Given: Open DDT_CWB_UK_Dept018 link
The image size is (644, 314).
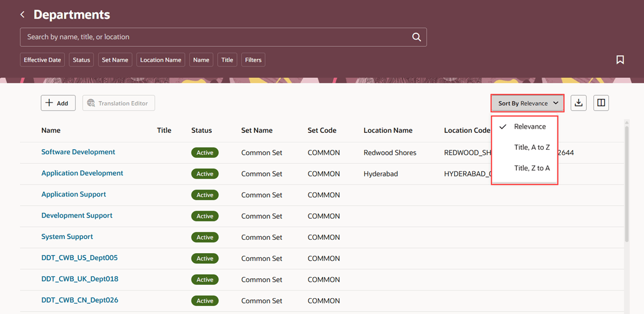Looking at the screenshot, I should (80, 279).
